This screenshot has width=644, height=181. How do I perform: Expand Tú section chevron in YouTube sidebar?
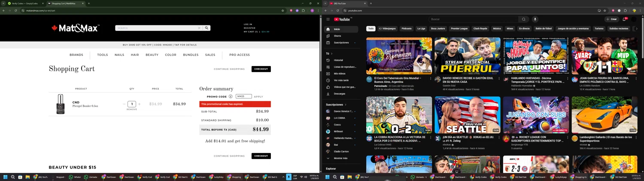point(331,54)
